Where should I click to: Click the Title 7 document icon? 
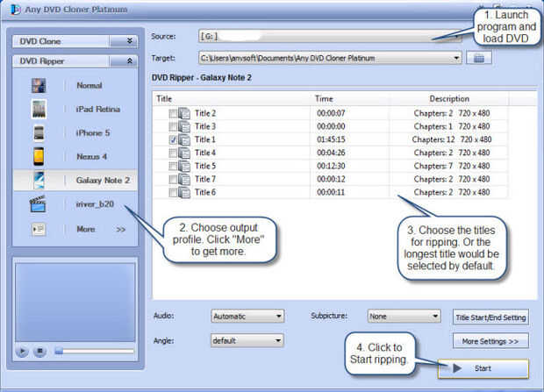(184, 180)
